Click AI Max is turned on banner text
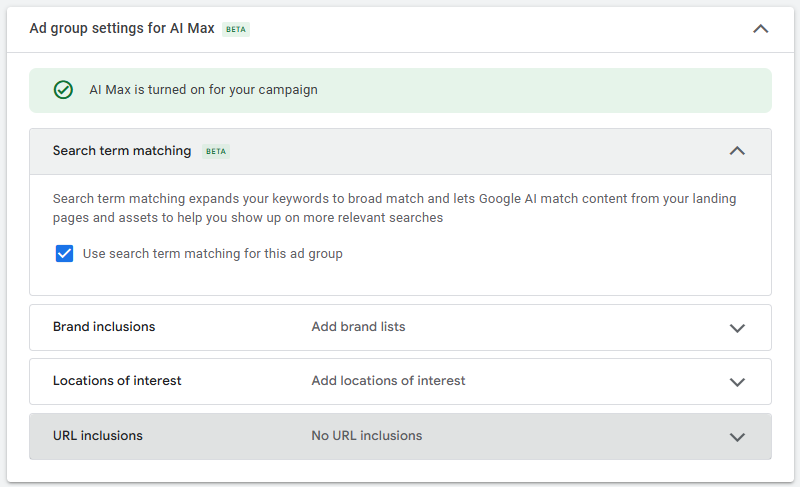The image size is (800, 487). (x=204, y=90)
